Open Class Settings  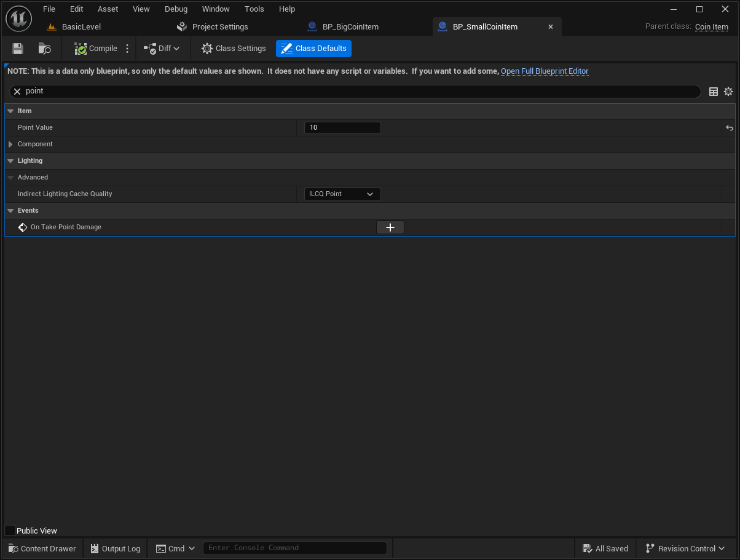click(x=234, y=49)
